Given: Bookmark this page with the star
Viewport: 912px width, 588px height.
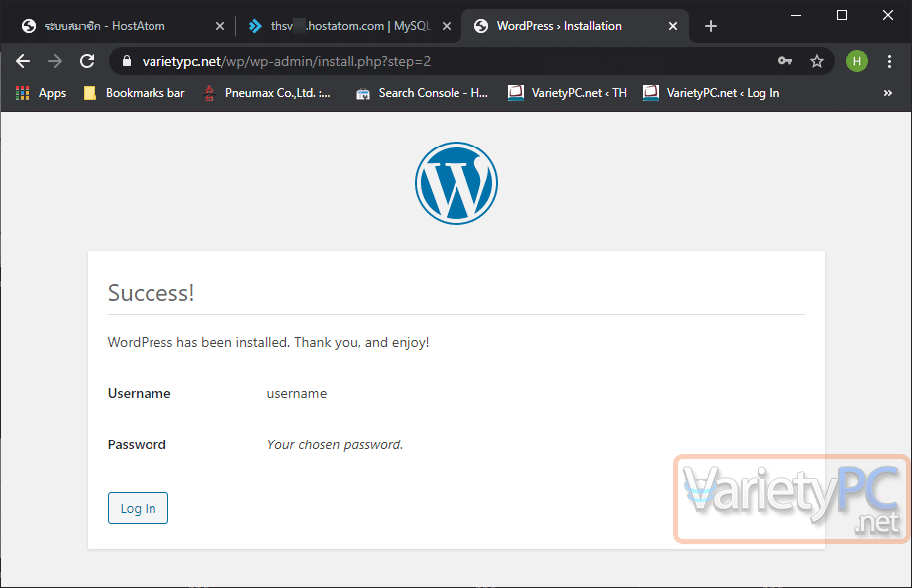Looking at the screenshot, I should point(817,61).
